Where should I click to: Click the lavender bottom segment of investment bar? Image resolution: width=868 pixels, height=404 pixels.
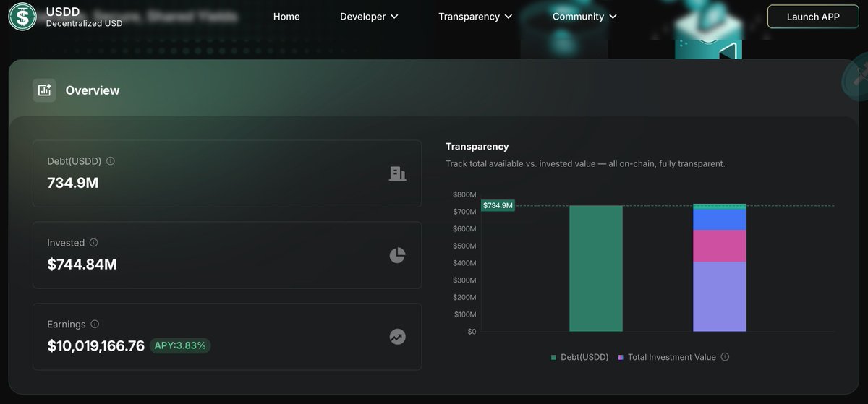pyautogui.click(x=720, y=297)
